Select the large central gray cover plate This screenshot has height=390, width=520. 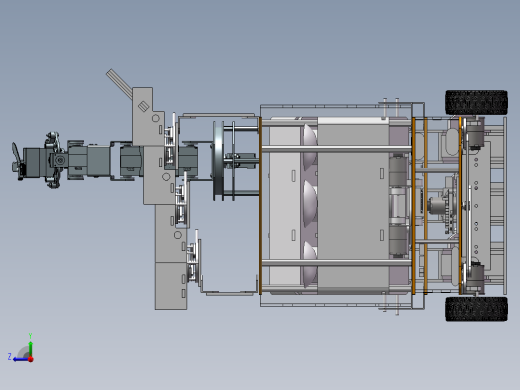353,205
